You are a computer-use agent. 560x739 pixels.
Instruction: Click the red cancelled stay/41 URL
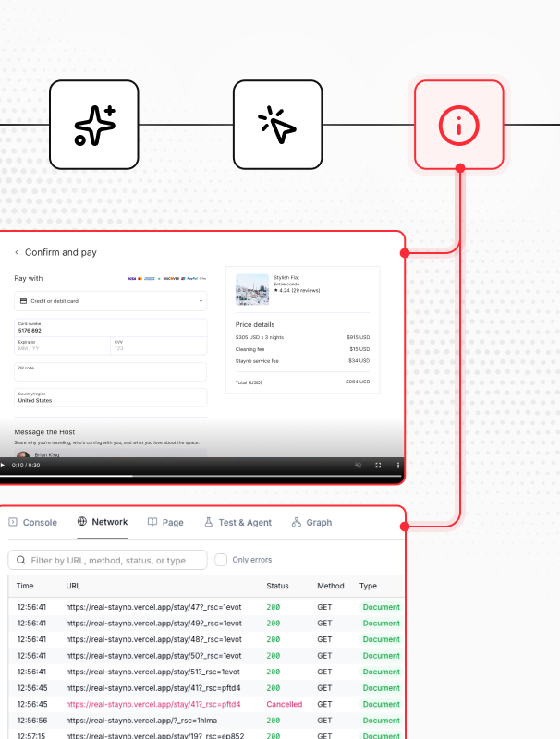pos(153,704)
